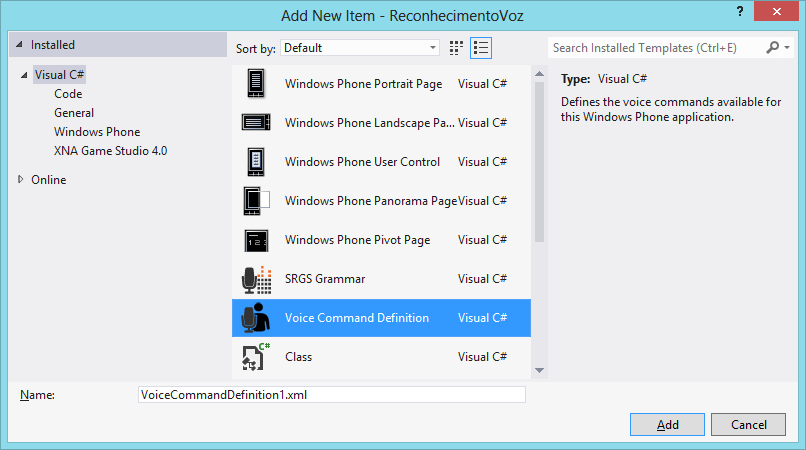Click the search magnifier icon
The width and height of the screenshot is (806, 450).
point(772,48)
